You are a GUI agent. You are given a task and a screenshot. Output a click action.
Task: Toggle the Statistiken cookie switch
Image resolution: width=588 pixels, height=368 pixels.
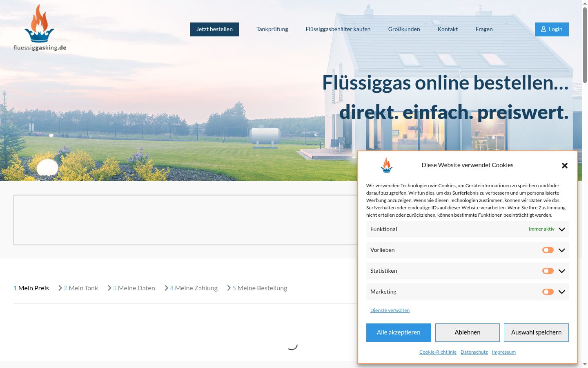point(548,271)
